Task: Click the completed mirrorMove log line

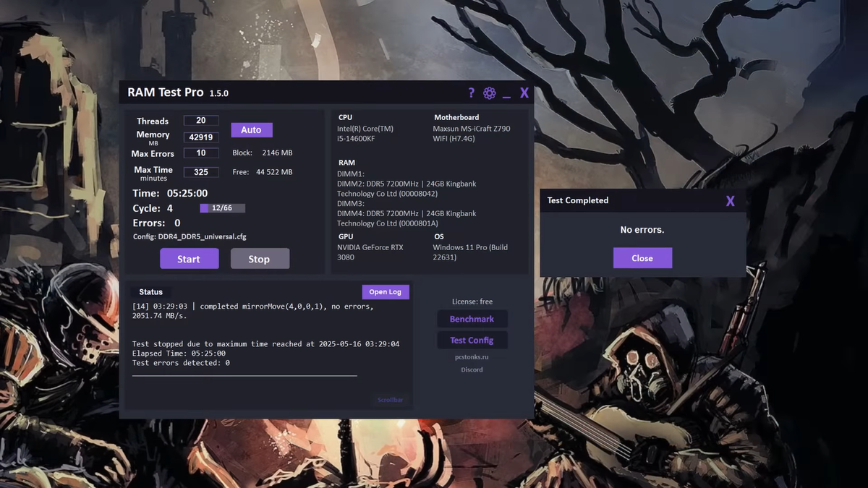Action: click(x=253, y=311)
